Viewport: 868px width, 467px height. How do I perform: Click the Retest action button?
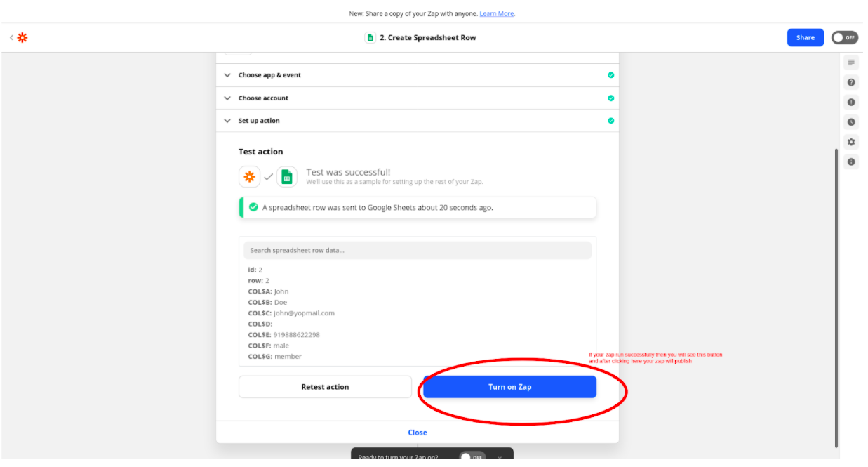325,387
